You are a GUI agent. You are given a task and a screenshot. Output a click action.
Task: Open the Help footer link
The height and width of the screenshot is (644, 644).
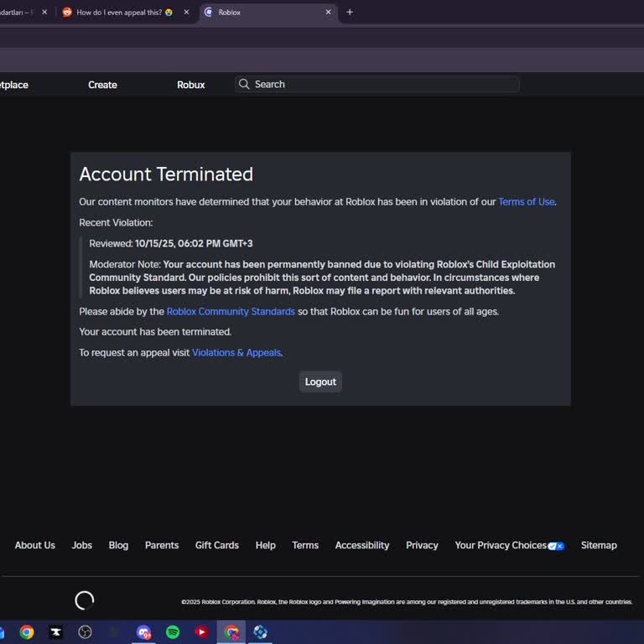click(x=265, y=545)
